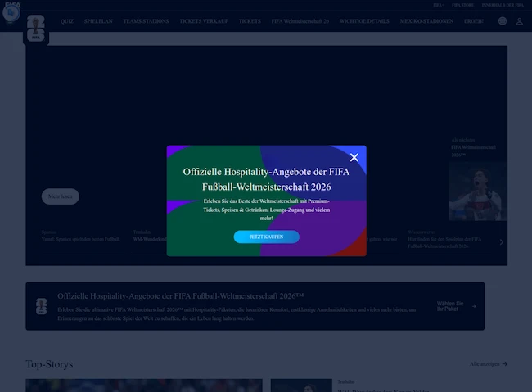Viewport: 532px width, 392px height.
Task: Open the user account icon
Action: (x=520, y=21)
